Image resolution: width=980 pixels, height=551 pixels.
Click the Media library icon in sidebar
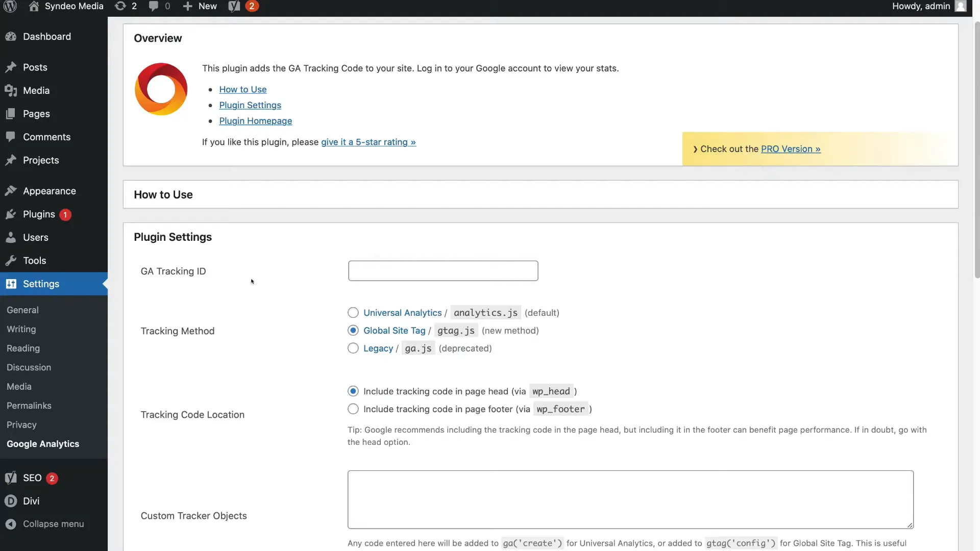point(11,91)
